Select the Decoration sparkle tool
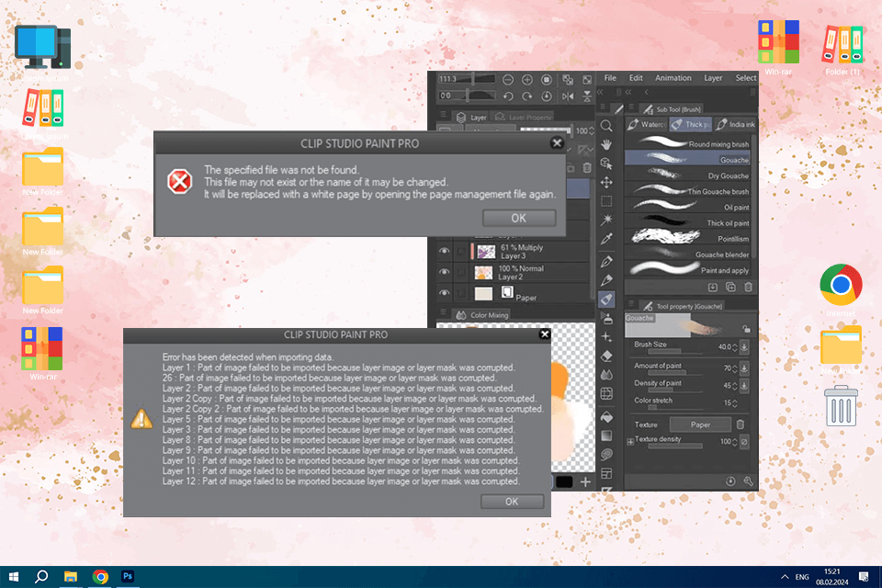The width and height of the screenshot is (882, 588). 606,337
